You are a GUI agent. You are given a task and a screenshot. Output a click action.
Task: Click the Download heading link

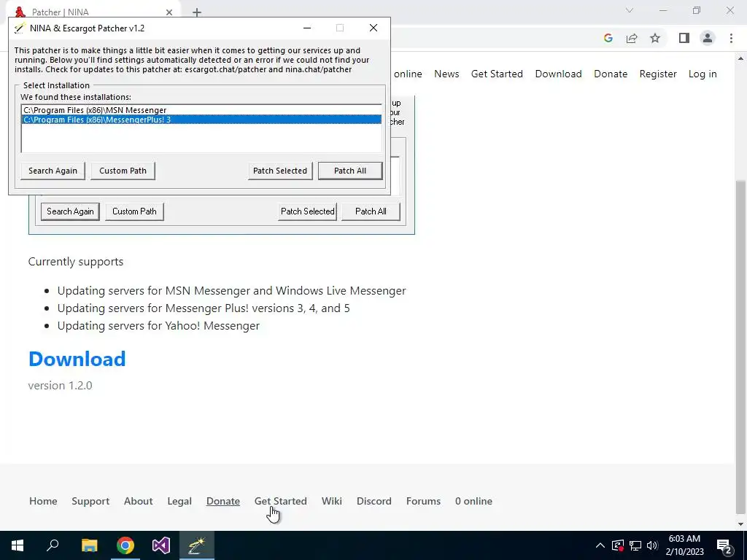[x=77, y=359]
